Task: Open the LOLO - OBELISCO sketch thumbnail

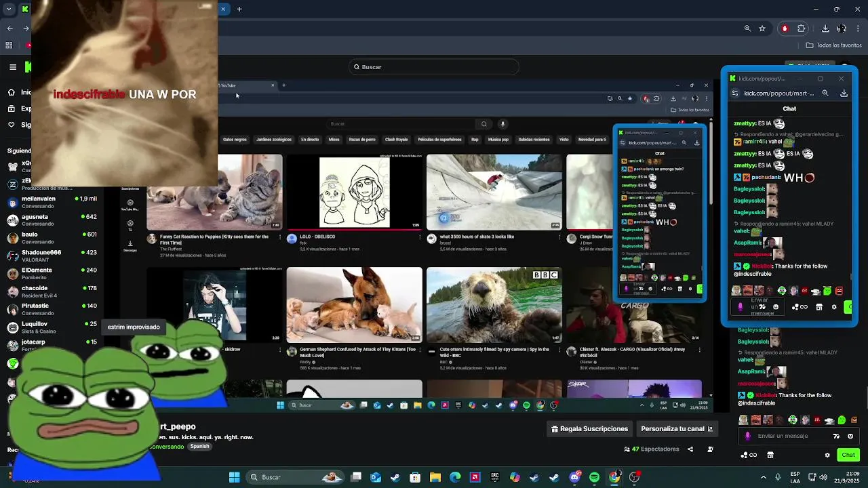Action: (354, 192)
